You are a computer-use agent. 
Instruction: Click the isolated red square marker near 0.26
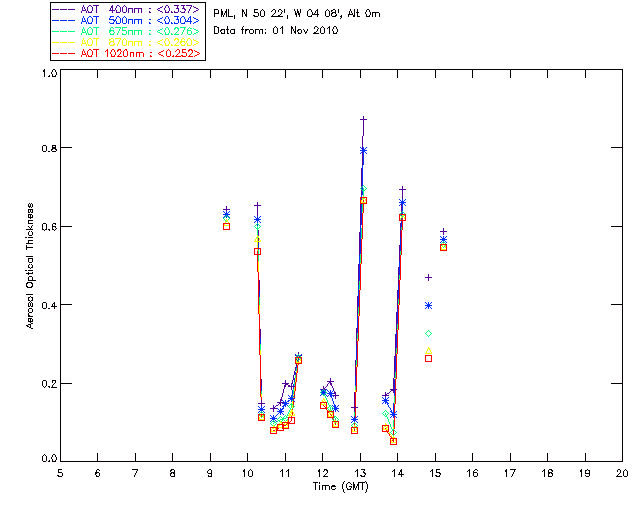(428, 358)
